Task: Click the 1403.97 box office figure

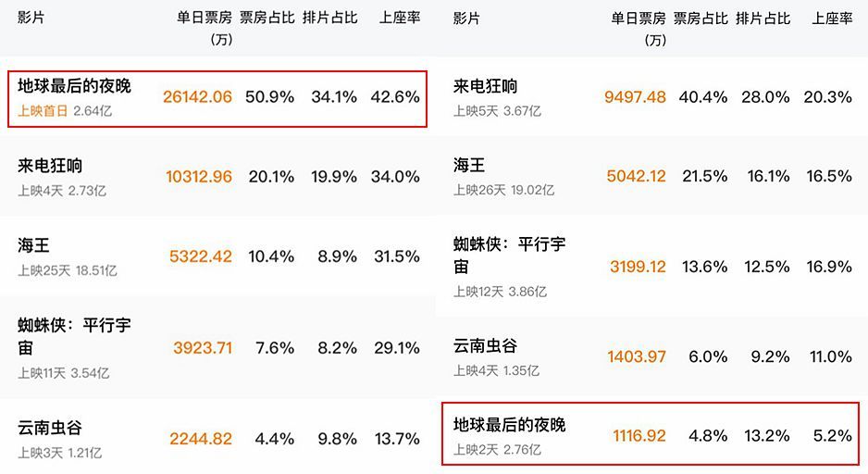Action: [x=637, y=356]
